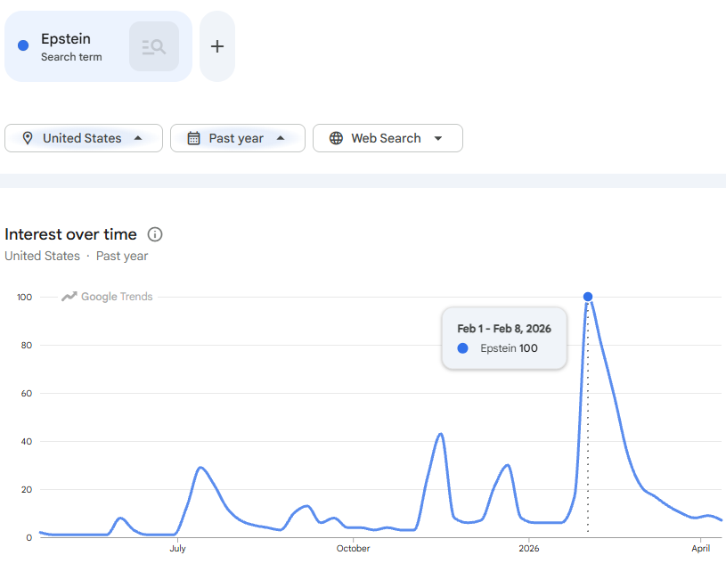The height and width of the screenshot is (588, 726).
Task: Click the caret arrow on United States filter
Action: [138, 138]
